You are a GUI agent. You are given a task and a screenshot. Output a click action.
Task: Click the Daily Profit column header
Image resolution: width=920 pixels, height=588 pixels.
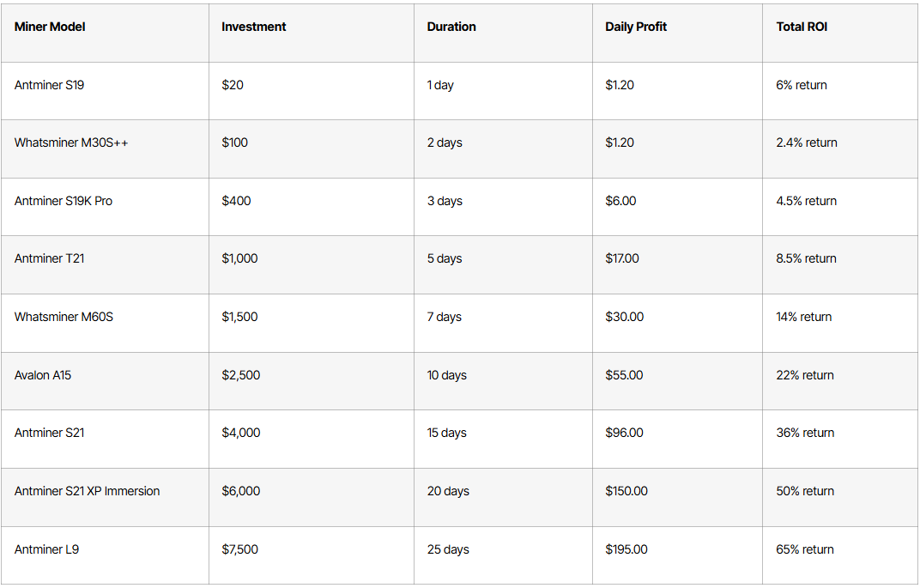(636, 27)
